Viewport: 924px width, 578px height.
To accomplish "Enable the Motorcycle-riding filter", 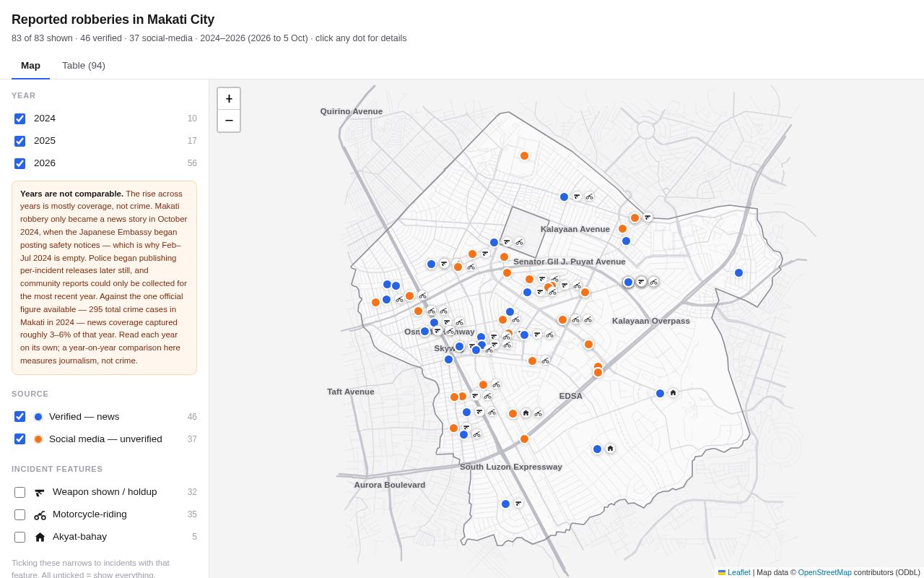I will click(19, 514).
